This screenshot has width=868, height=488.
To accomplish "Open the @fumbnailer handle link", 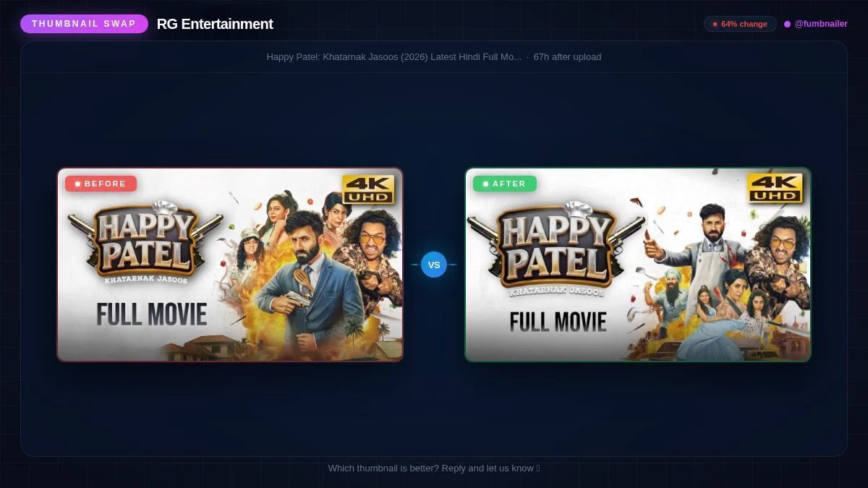I will (x=821, y=24).
